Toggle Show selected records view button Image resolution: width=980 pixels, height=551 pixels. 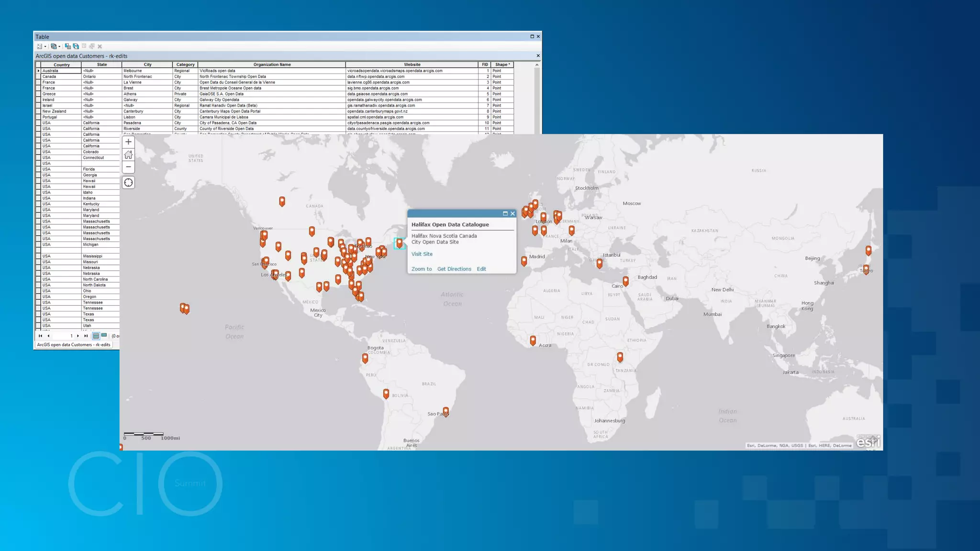click(104, 336)
